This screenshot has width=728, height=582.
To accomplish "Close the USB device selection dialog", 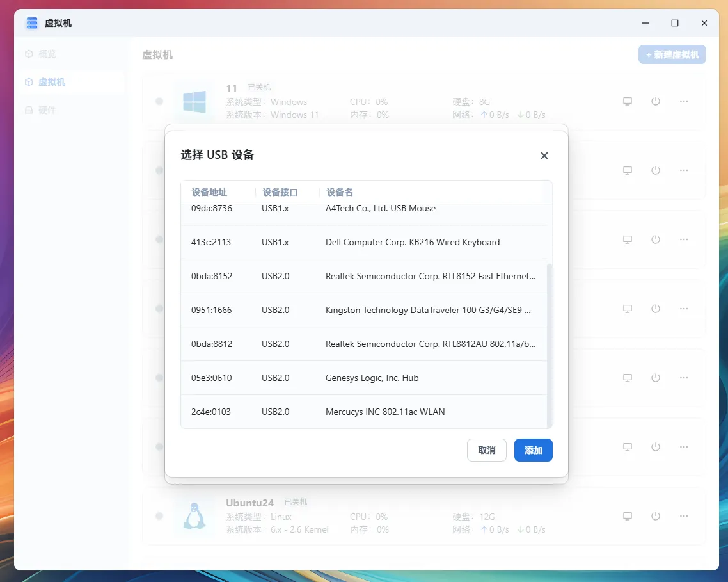I will pos(544,156).
